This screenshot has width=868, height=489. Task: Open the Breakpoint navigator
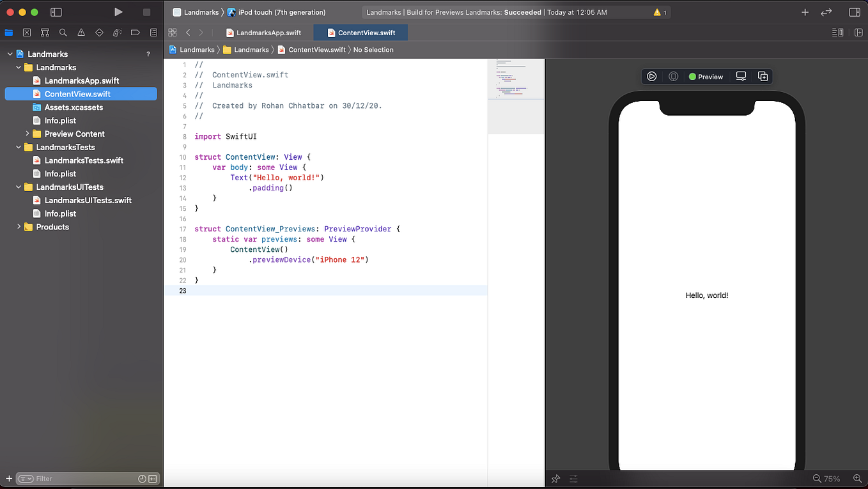pos(134,32)
